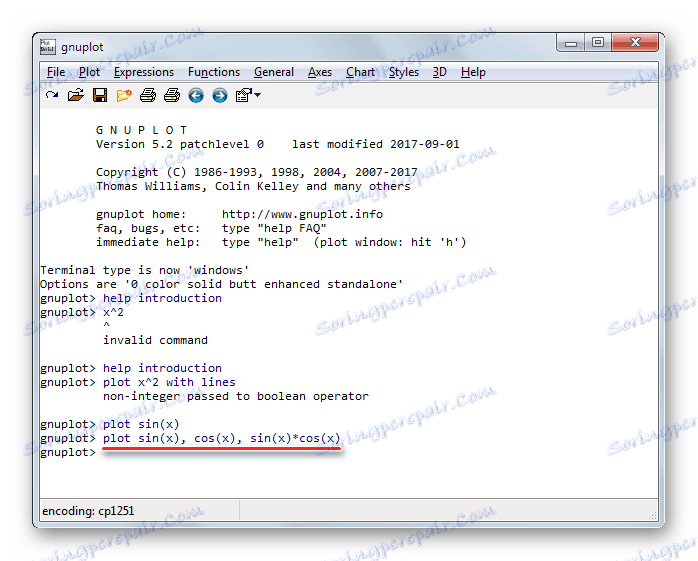Click the gnuplot icon in title bar
The height and width of the screenshot is (561, 698).
[48, 47]
